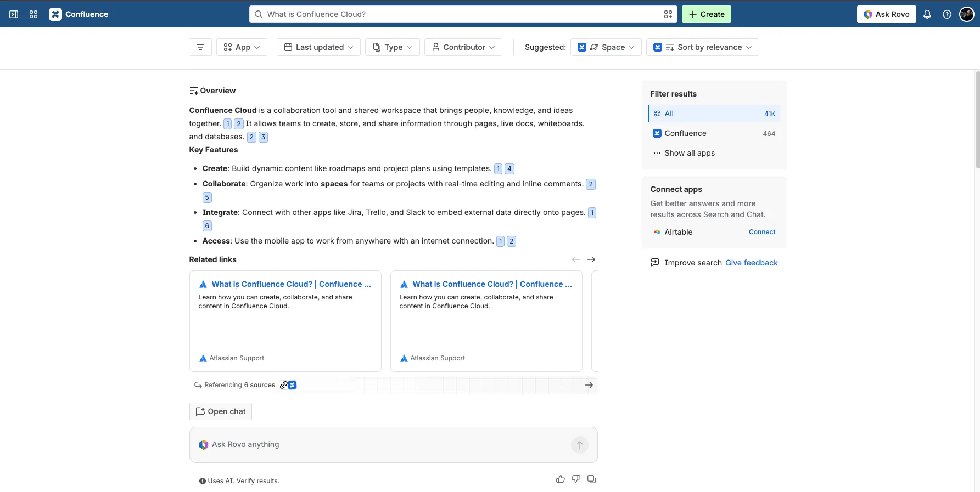Screen dimensions: 980x492
Task: Open the Last updated dropdown
Action: coord(318,47)
